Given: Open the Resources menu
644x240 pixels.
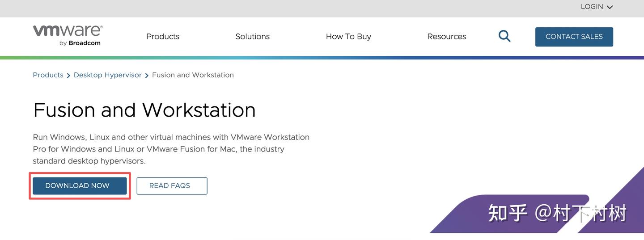Looking at the screenshot, I should [446, 37].
